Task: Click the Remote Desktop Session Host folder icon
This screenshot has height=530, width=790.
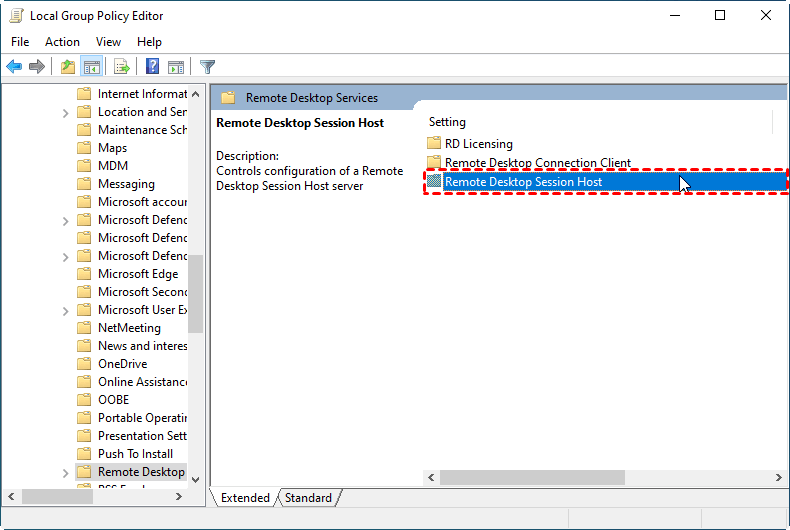Action: click(434, 181)
